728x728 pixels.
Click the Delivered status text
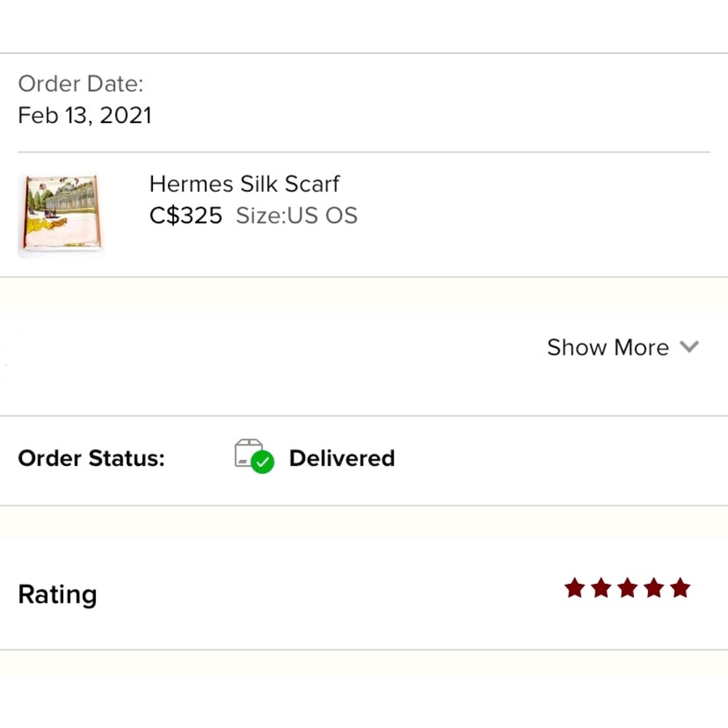pyautogui.click(x=341, y=458)
